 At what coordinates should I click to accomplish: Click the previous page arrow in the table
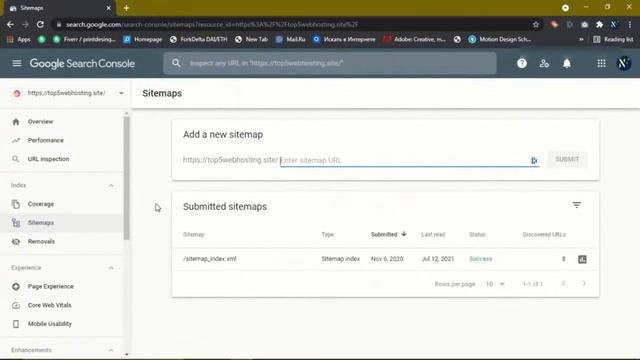click(564, 283)
